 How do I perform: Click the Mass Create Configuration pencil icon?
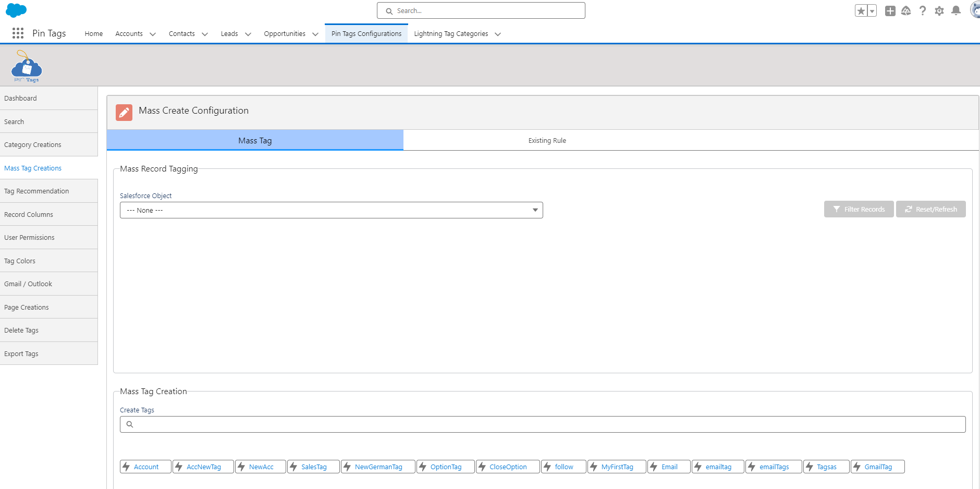pyautogui.click(x=124, y=112)
